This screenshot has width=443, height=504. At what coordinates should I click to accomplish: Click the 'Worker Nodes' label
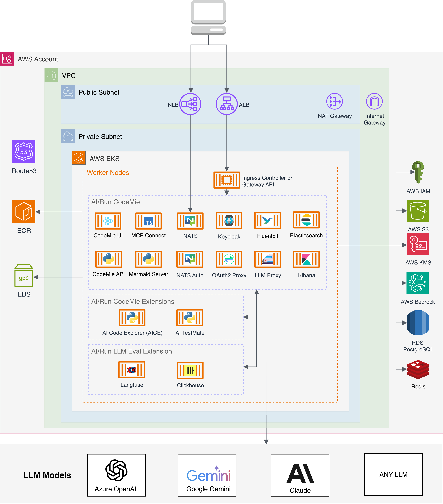108,173
